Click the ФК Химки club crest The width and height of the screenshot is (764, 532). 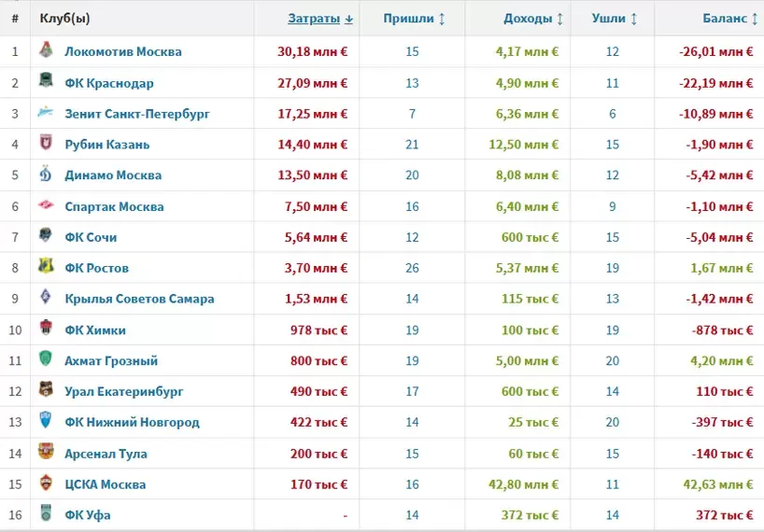46,328
